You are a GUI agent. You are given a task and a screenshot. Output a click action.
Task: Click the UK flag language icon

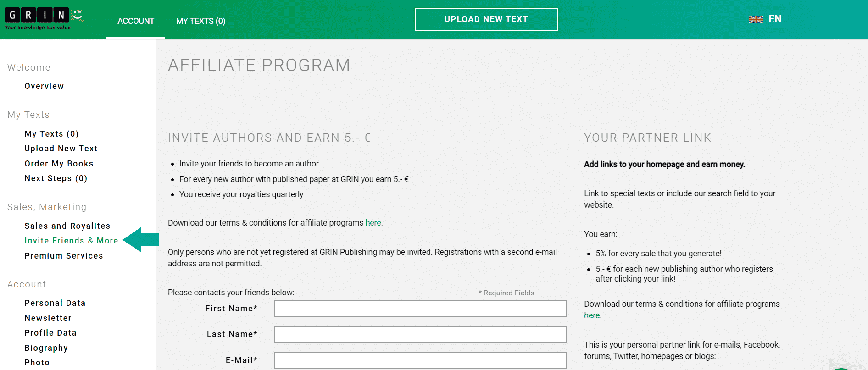tap(756, 19)
